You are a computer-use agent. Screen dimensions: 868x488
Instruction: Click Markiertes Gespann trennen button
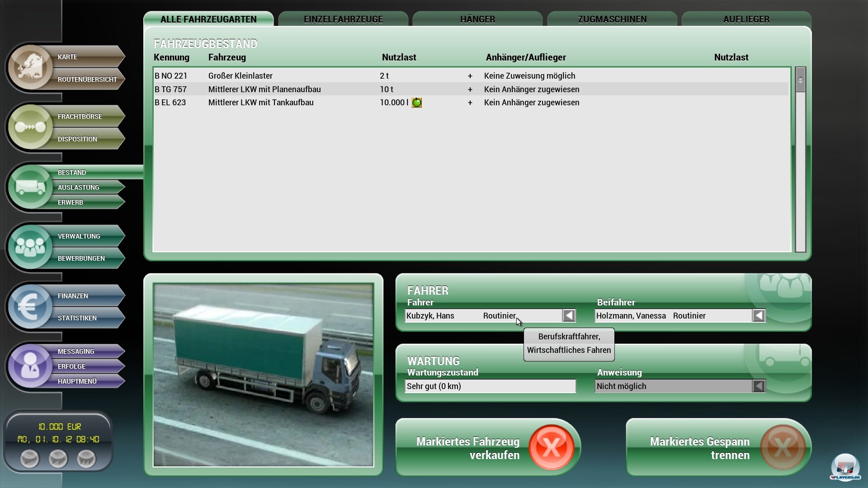[718, 448]
